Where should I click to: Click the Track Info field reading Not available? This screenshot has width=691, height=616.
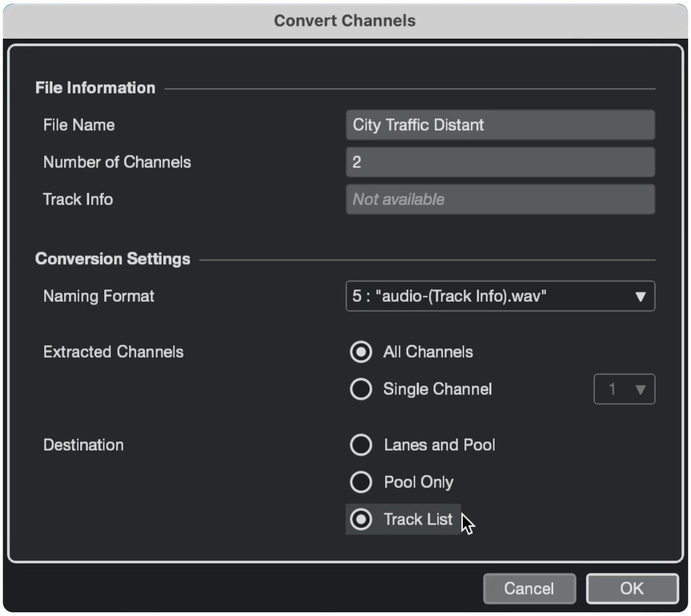coord(500,199)
